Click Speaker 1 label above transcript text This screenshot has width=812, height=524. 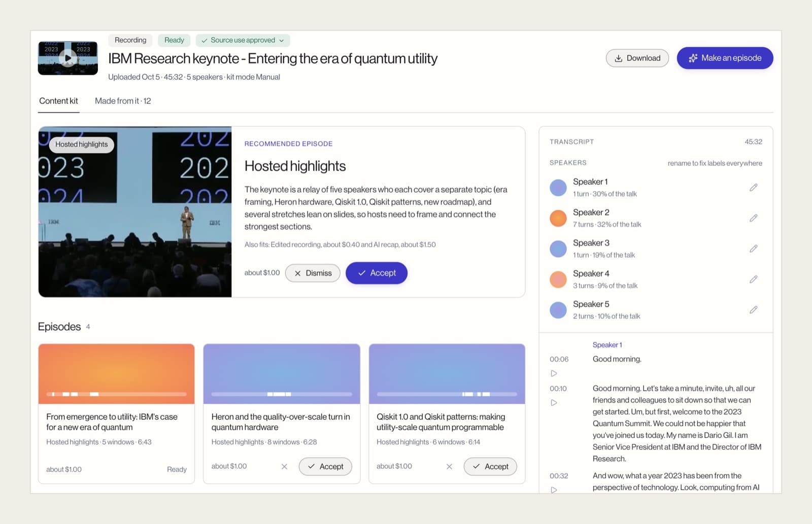(x=607, y=345)
